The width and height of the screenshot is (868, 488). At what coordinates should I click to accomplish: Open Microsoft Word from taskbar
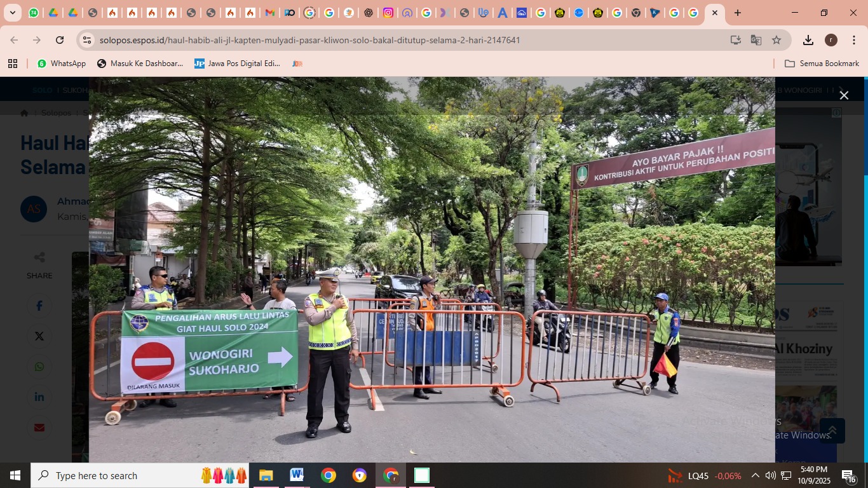(x=297, y=475)
